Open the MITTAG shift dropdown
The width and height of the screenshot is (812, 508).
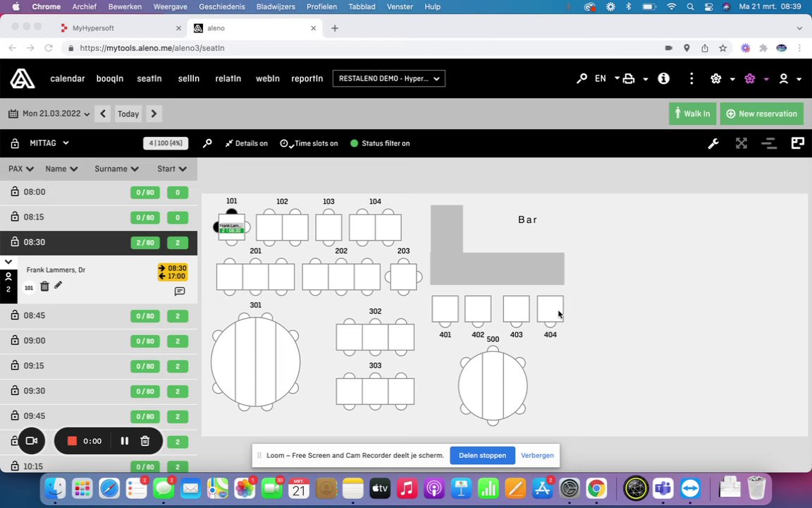click(x=49, y=143)
